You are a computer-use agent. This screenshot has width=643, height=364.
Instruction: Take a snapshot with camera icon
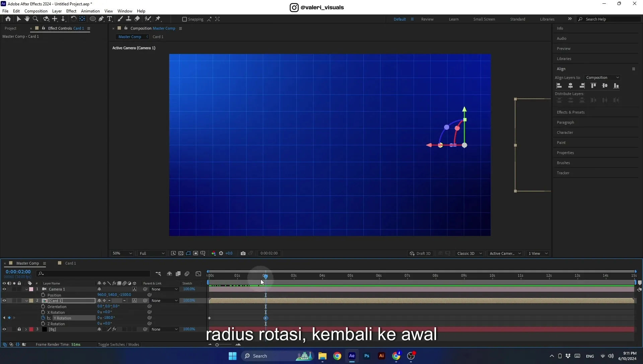click(x=243, y=254)
